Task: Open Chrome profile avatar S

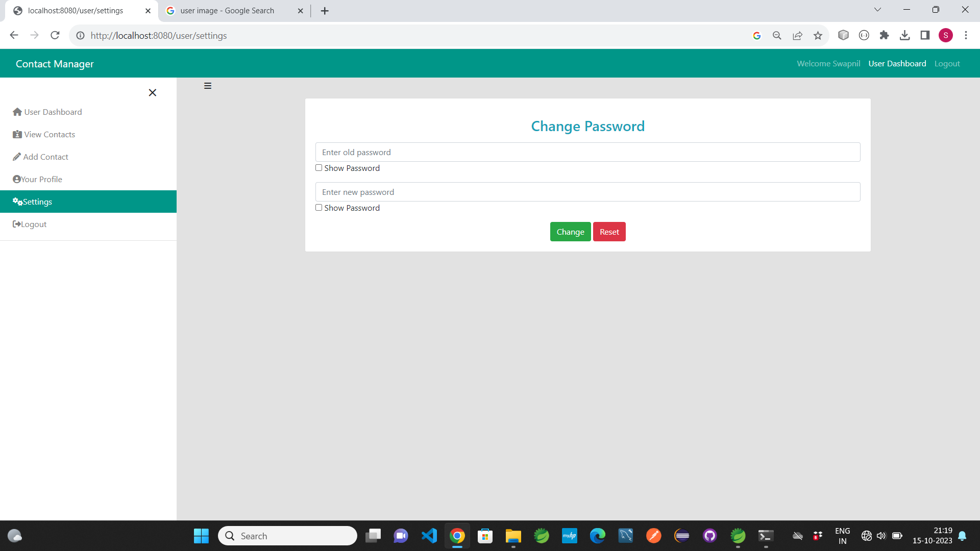Action: [x=945, y=35]
